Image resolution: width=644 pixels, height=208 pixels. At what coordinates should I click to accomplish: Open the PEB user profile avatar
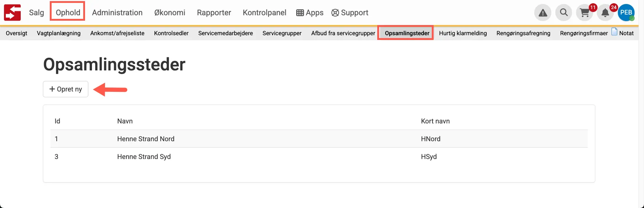click(626, 13)
